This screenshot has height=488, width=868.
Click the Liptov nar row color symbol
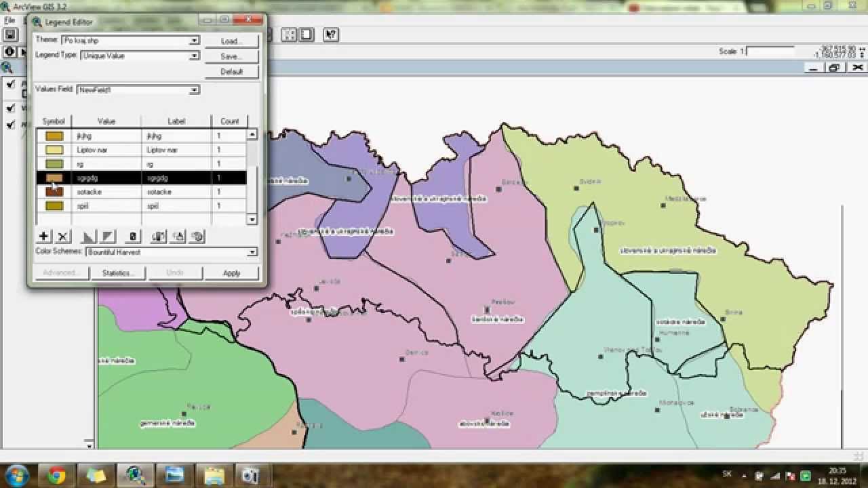pos(54,150)
